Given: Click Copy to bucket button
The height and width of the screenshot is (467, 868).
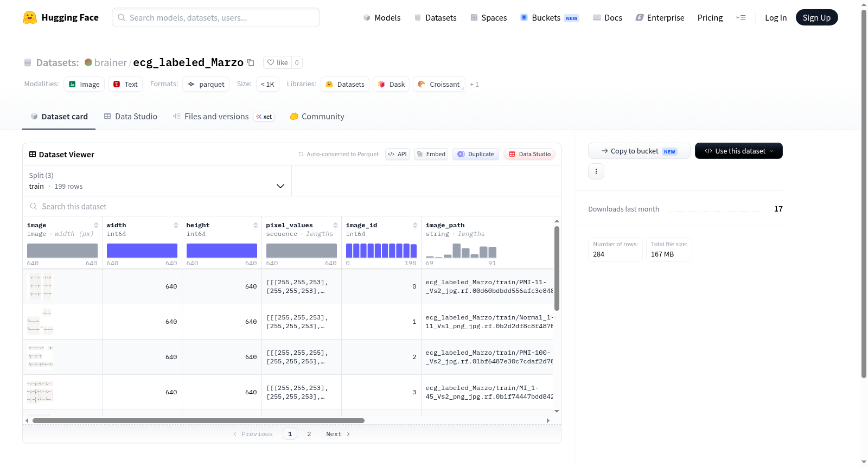Looking at the screenshot, I should pyautogui.click(x=639, y=151).
